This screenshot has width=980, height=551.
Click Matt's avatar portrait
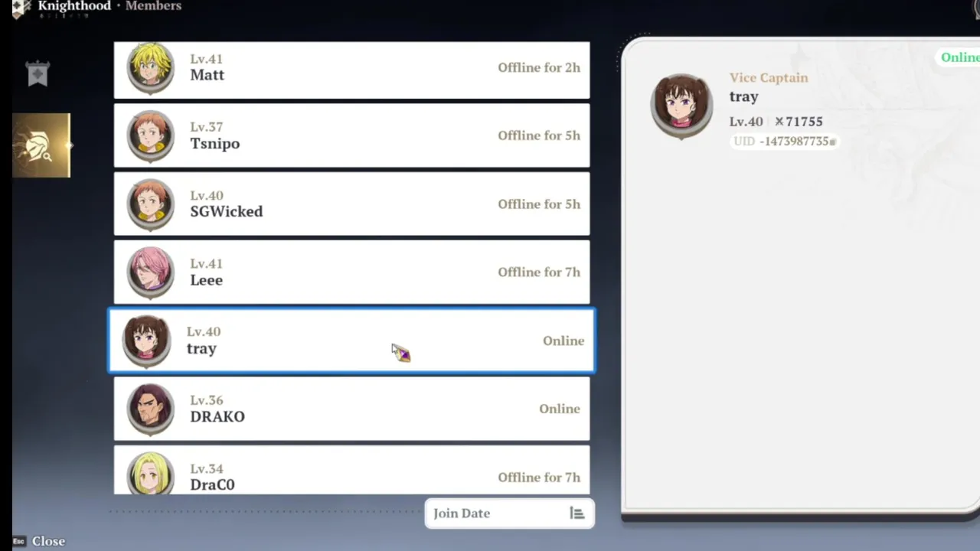coord(151,68)
